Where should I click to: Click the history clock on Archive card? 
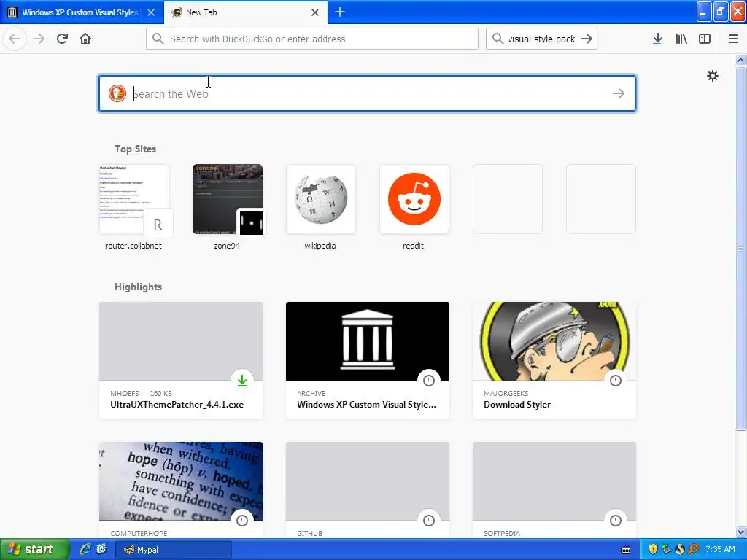click(429, 381)
